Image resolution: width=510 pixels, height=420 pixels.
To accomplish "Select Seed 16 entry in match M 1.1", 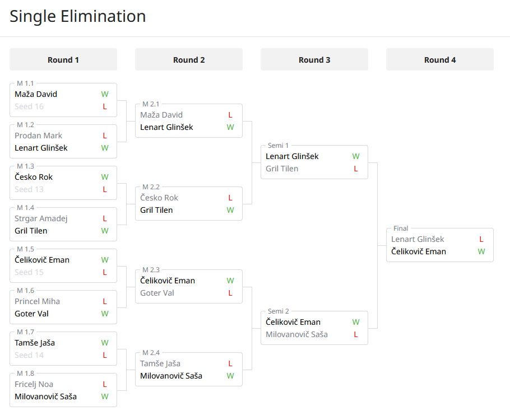I will (x=29, y=106).
